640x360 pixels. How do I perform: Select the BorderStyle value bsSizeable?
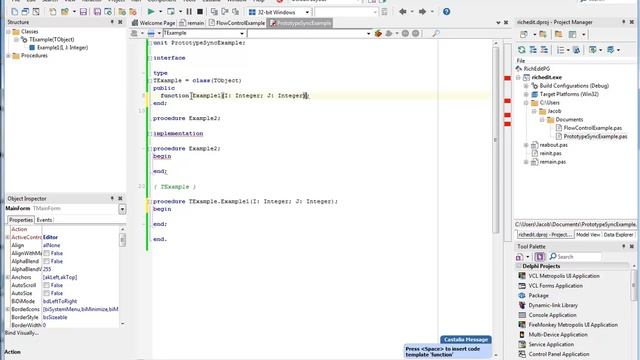point(55,317)
